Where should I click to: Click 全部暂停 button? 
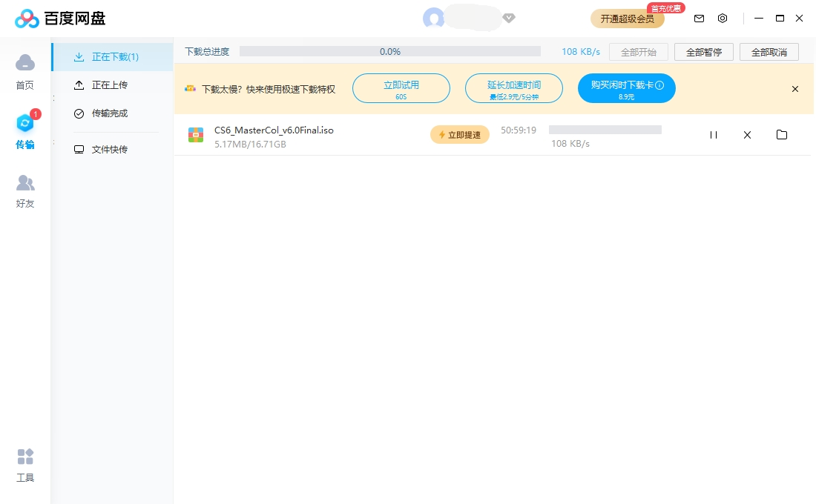click(x=703, y=52)
